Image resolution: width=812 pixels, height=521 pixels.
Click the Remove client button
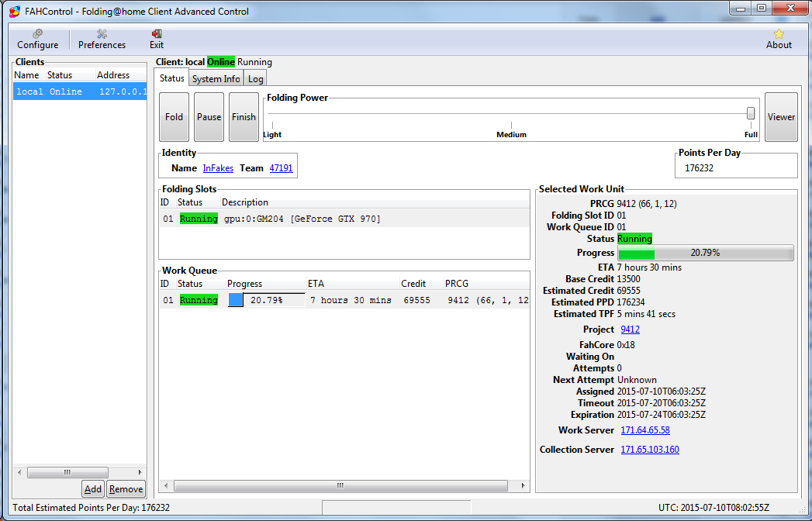click(126, 489)
